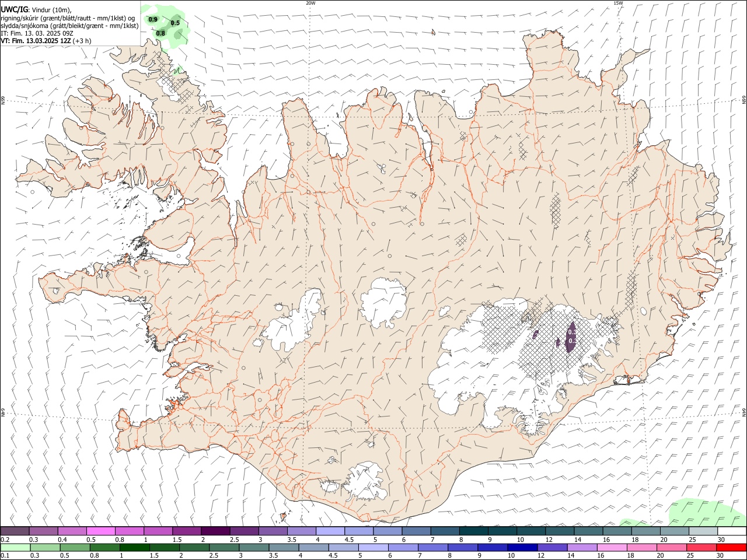Viewport: 747px width, 560px height.
Task: Select the 'rigning/skúrir' header line
Action: tap(68, 17)
